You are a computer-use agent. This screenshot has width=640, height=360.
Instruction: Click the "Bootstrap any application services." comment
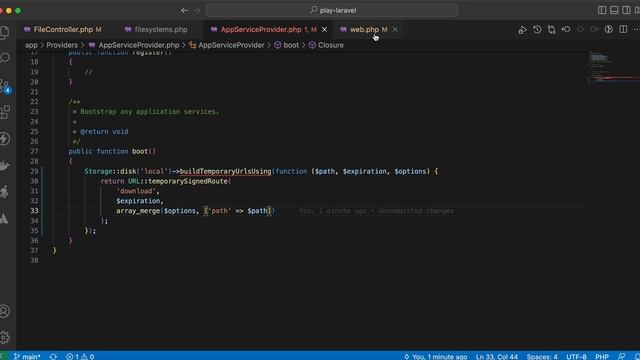coord(149,111)
